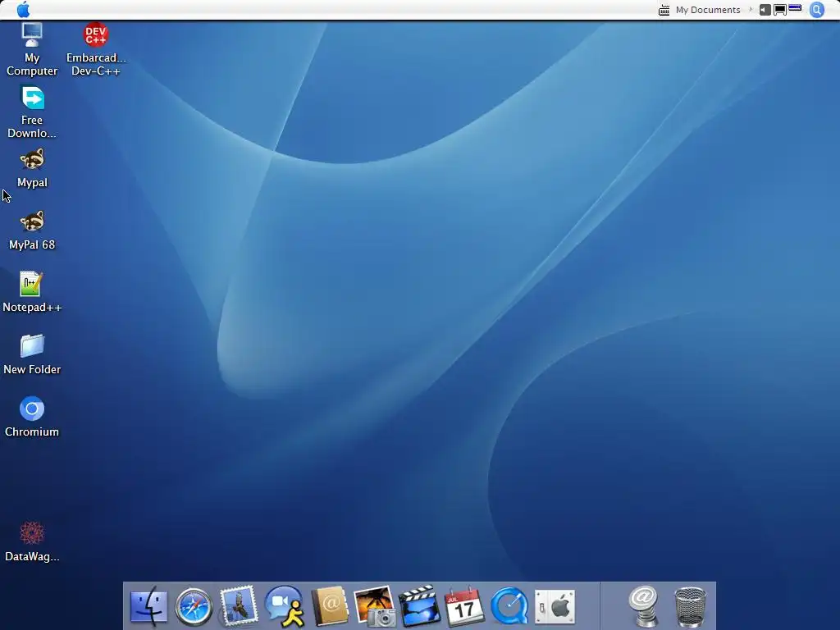Open the Address Book in the dock

[330, 606]
